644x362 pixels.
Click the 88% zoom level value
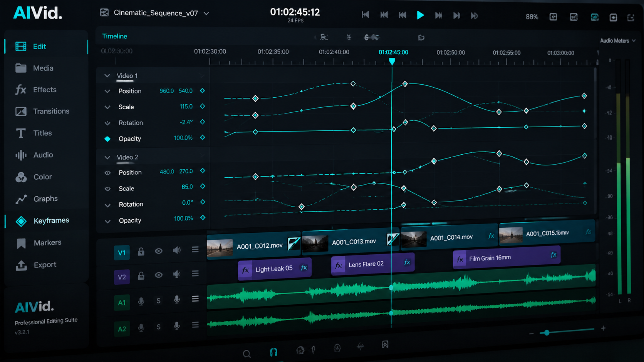[x=532, y=17]
